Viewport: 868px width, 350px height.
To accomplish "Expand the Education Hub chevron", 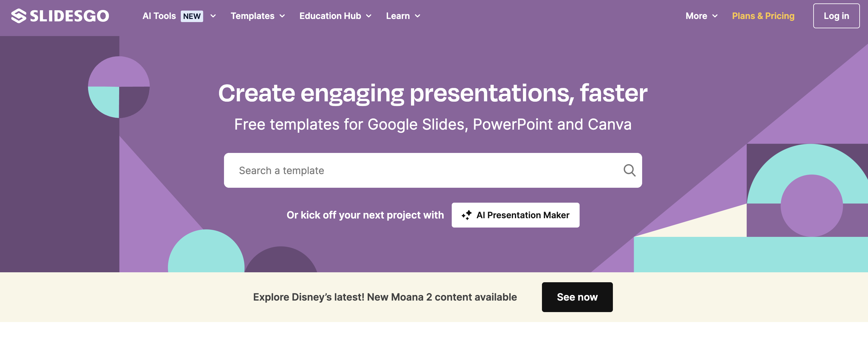I will click(x=369, y=16).
